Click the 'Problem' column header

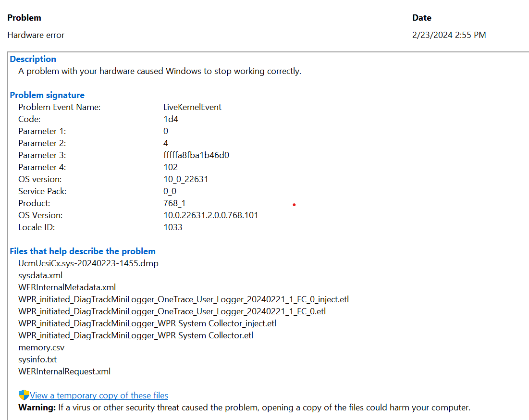25,18
